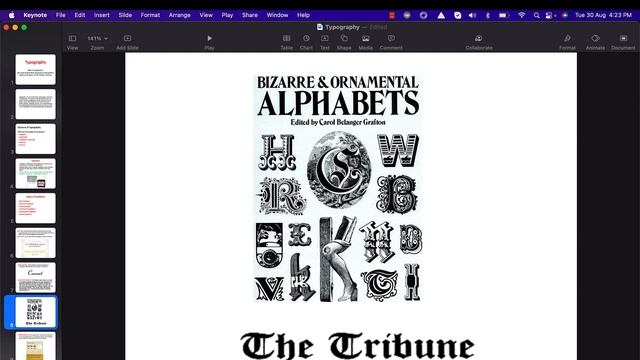Screen dimensions: 640x360
Task: Open the Insert menu
Action: pos(102,15)
